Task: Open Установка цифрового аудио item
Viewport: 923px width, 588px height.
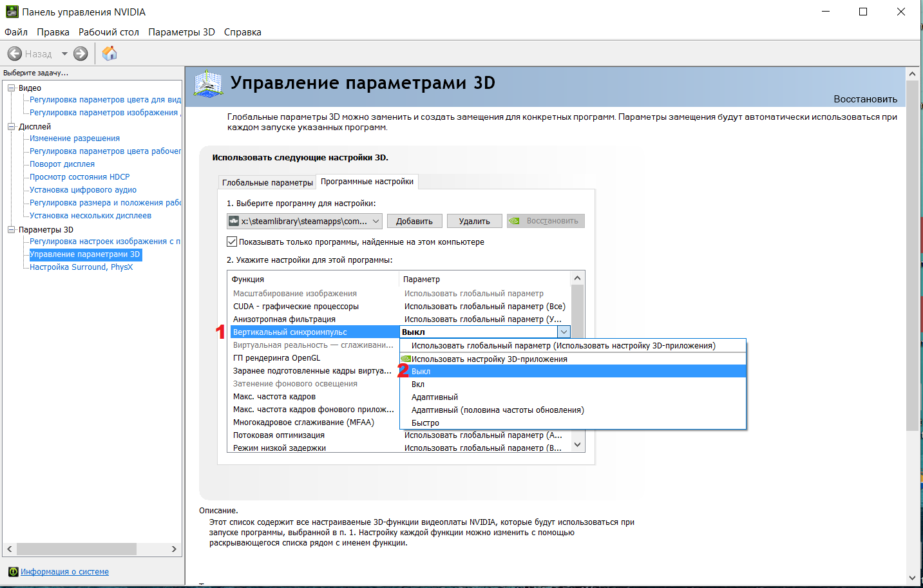Action: click(x=83, y=190)
